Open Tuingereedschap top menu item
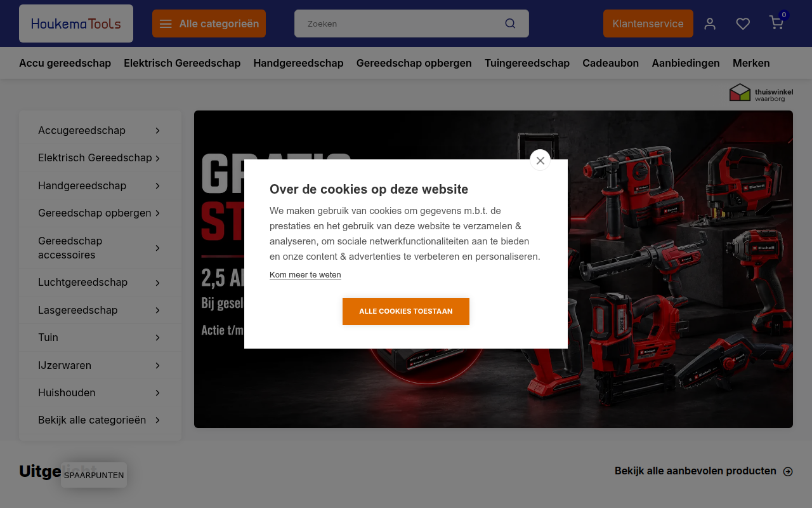 (527, 63)
